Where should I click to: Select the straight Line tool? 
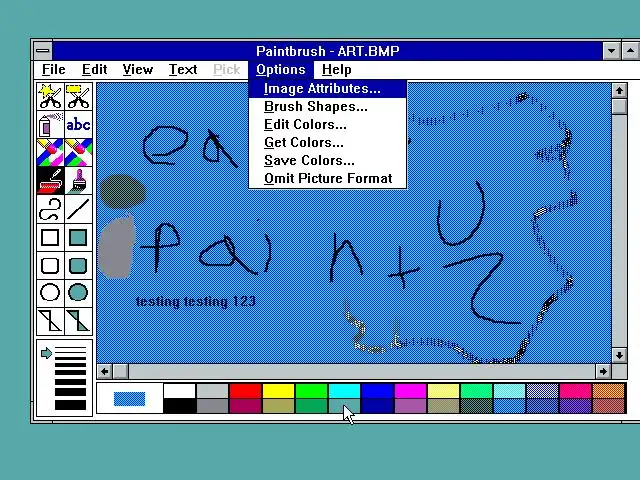coord(78,209)
